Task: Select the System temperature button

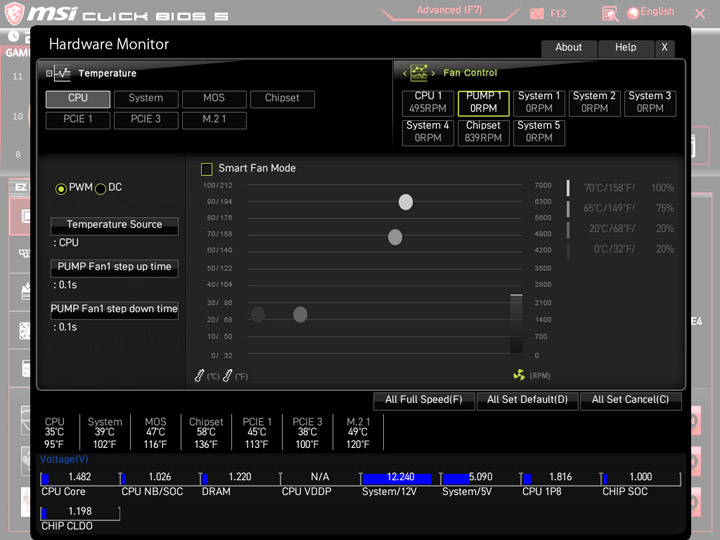Action: coord(146,99)
